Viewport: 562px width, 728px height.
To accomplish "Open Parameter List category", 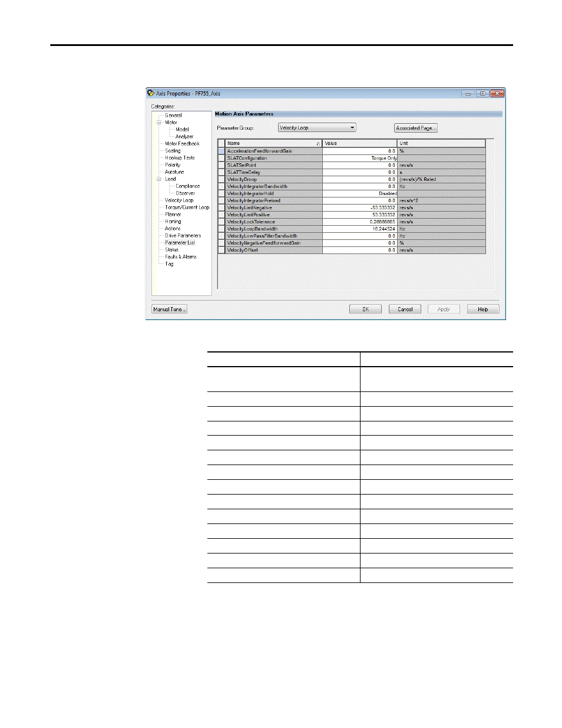I will click(x=180, y=243).
